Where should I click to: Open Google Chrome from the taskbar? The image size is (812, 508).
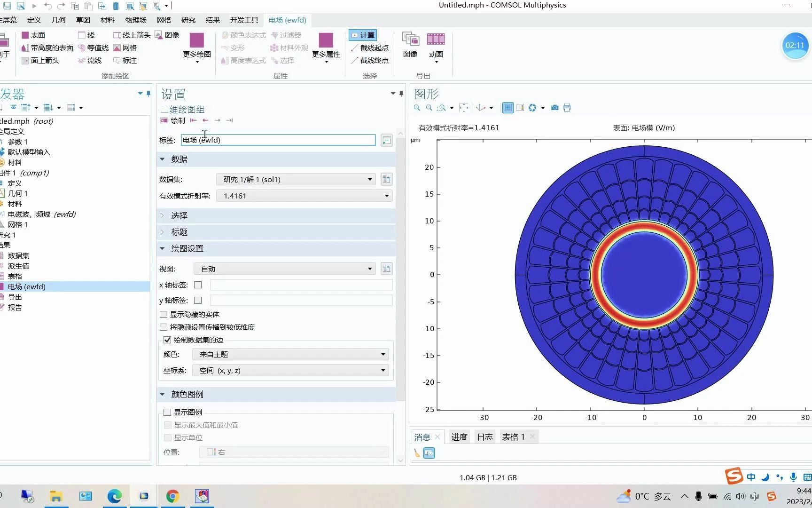[x=172, y=496]
